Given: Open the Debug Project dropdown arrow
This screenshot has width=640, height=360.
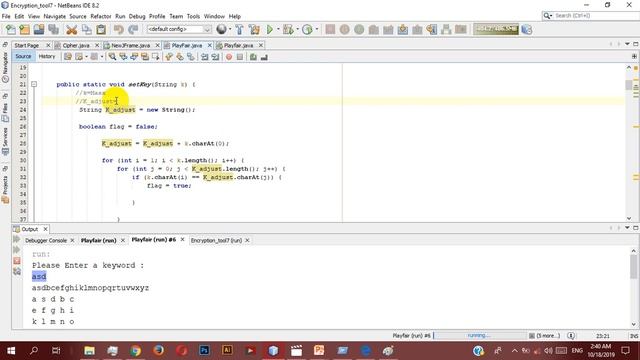Looking at the screenshot, I should [x=297, y=29].
